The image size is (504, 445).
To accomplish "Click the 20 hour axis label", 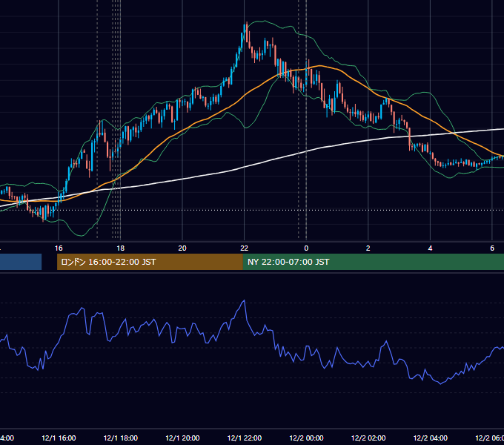I will (x=182, y=248).
